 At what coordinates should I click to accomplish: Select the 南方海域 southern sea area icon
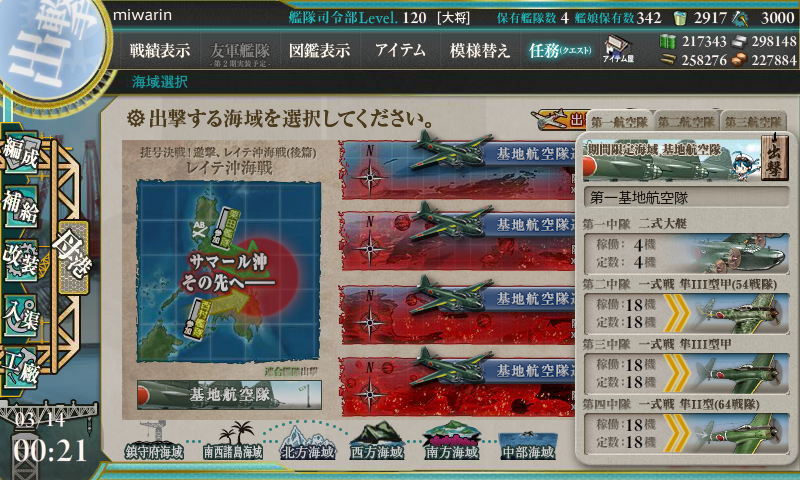point(452,442)
